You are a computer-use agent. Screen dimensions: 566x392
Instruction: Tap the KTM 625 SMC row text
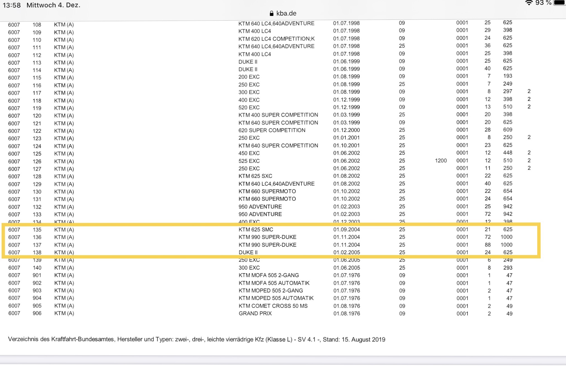pos(256,229)
